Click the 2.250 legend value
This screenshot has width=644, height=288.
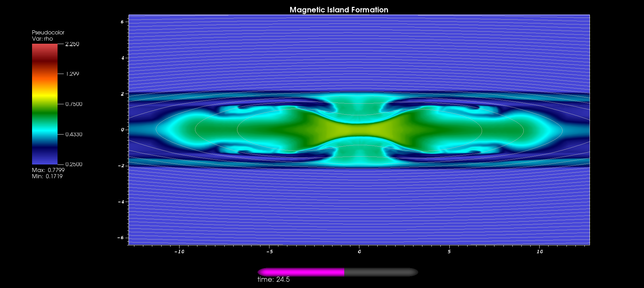tap(72, 44)
